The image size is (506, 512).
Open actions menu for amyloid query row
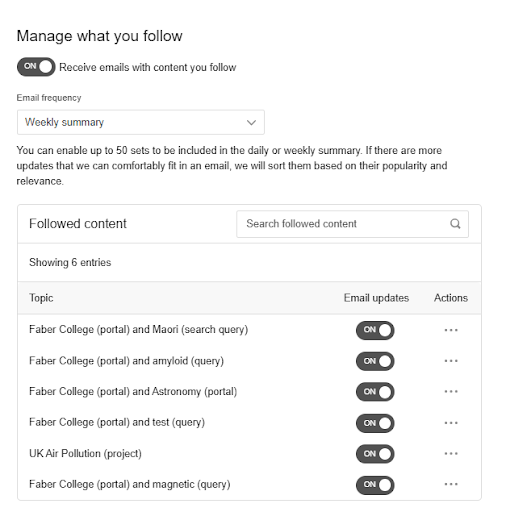tap(451, 361)
